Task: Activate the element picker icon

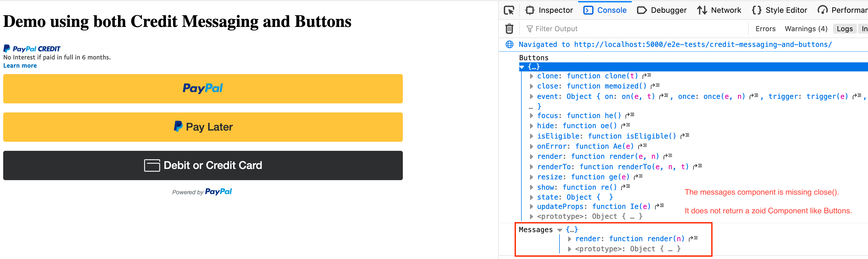Action: 509,10
